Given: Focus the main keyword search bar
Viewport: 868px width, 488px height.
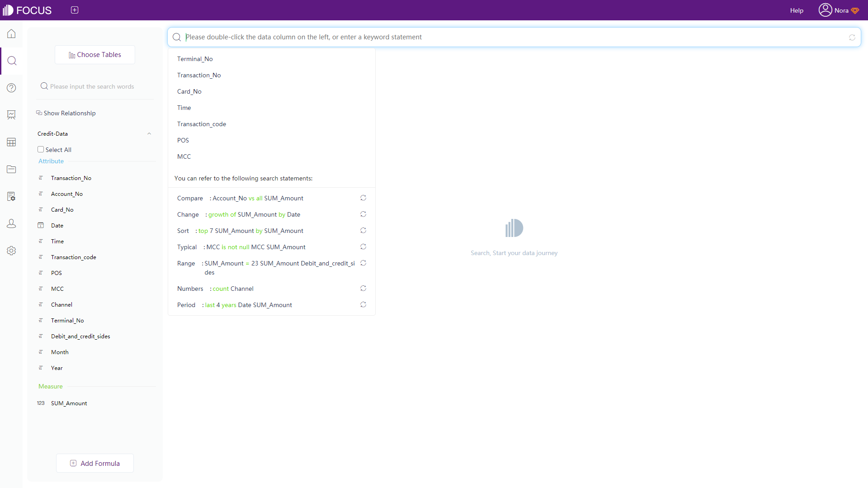Looking at the screenshot, I should click(514, 37).
